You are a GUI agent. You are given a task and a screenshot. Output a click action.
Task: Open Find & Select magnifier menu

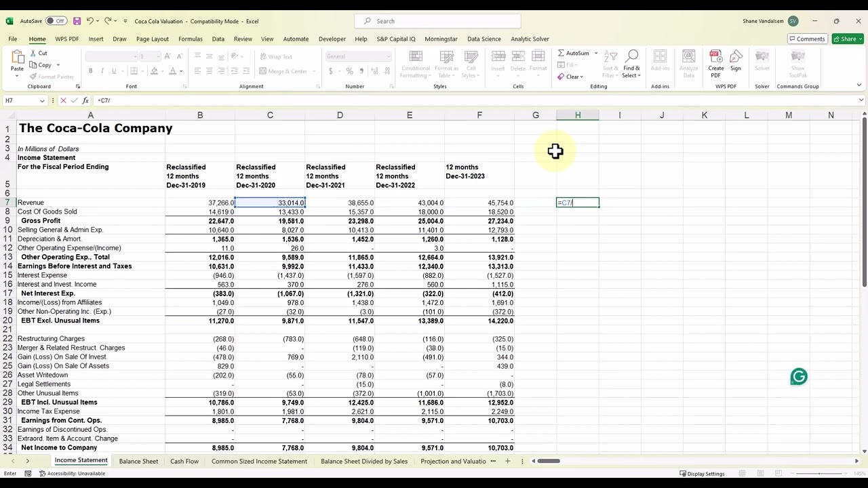631,64
